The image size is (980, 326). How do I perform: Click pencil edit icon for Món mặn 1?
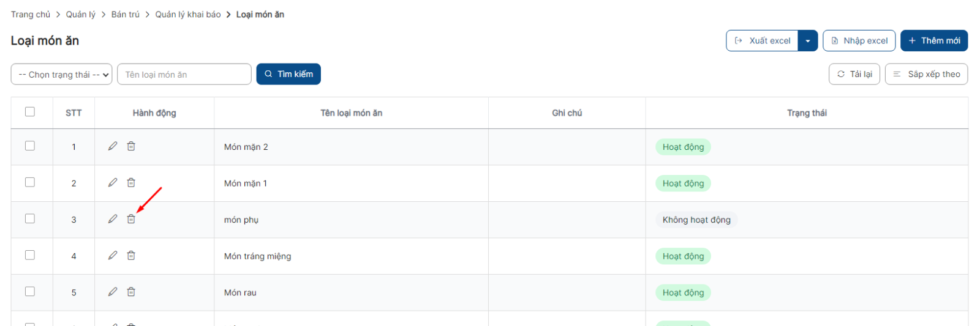point(113,182)
